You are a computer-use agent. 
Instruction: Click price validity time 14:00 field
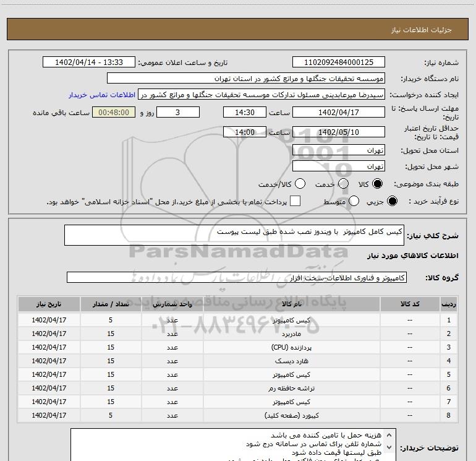click(245, 132)
